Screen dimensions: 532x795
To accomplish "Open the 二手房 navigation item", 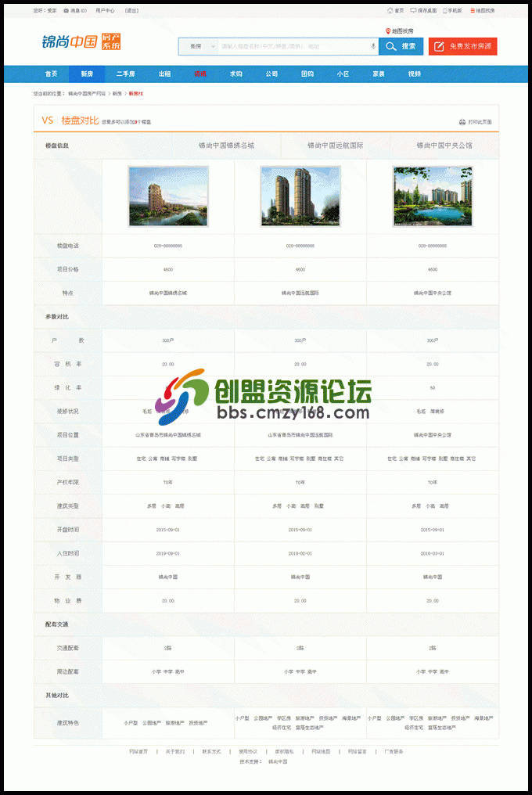I will tap(125, 74).
